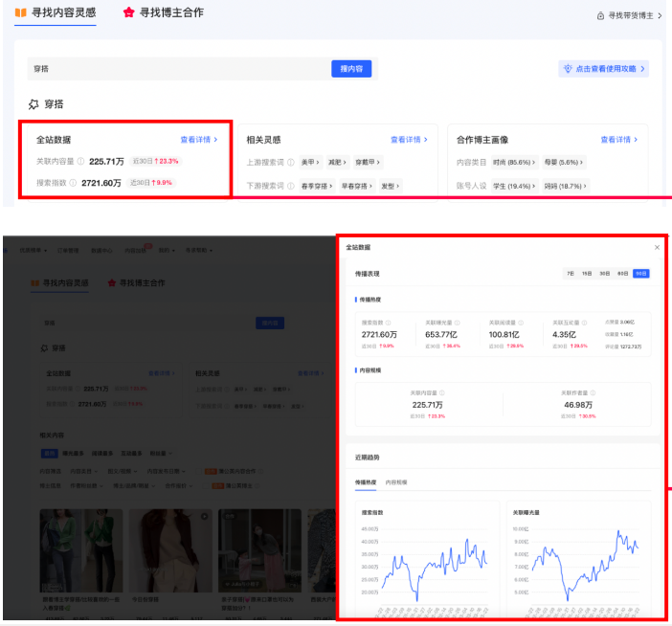The image size is (672, 626).
Task: Click the 学生 (19.4%) persona tag
Action: (514, 186)
